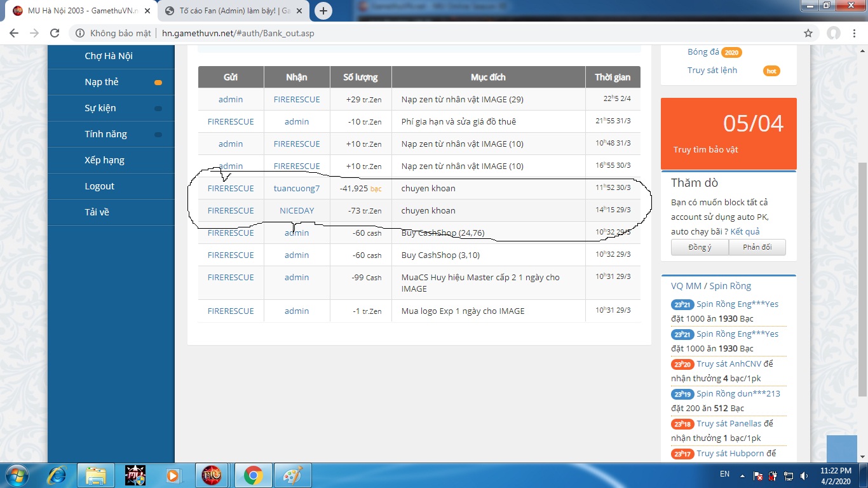Toggle the Nạp thẻ orange indicator
This screenshot has width=868, height=488.
pyautogui.click(x=158, y=83)
